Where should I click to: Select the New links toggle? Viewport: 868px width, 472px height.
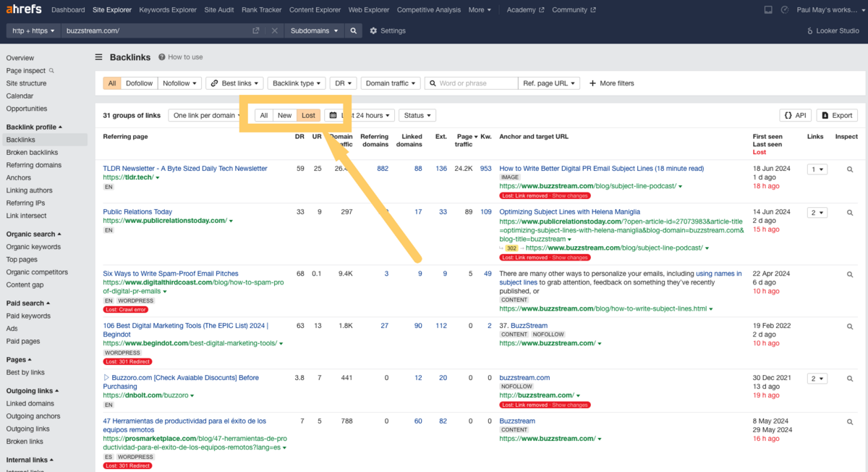(284, 115)
